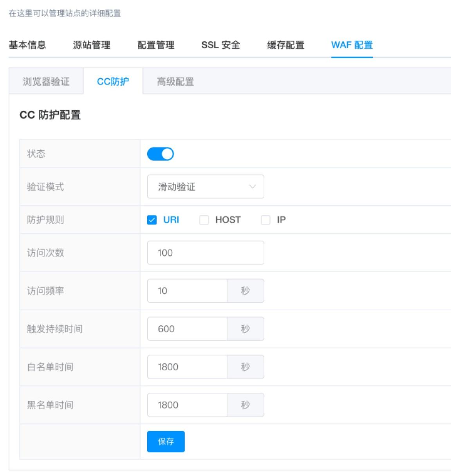Uncheck the URI protection rule checkbox
Screen dimensions: 451x476
(x=152, y=220)
